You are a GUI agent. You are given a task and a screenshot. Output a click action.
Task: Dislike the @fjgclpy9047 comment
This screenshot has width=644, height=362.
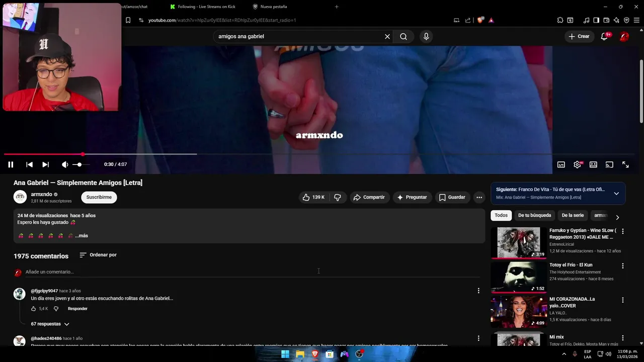click(x=56, y=308)
